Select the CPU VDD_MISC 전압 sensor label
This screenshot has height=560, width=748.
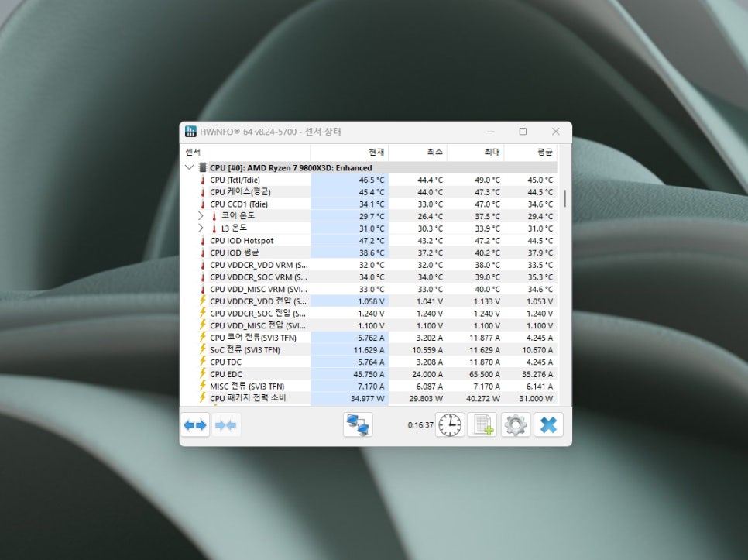pos(258,325)
